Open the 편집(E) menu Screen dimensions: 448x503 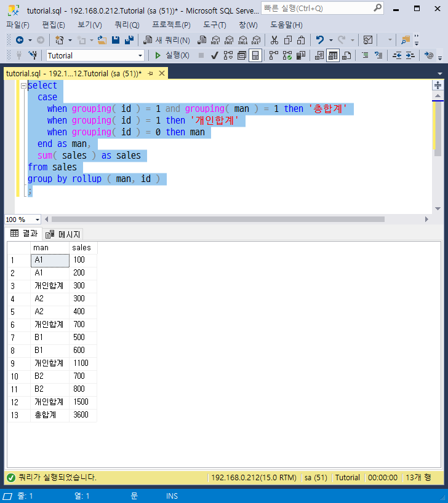(x=54, y=25)
